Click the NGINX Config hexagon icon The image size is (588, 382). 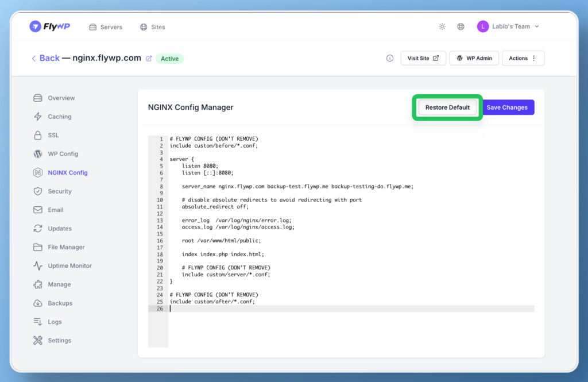coord(37,172)
